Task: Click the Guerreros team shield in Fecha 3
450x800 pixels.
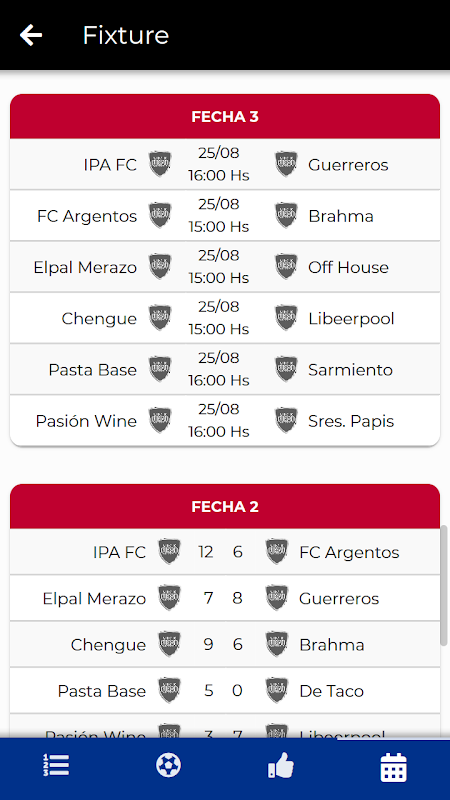Action: click(x=286, y=164)
